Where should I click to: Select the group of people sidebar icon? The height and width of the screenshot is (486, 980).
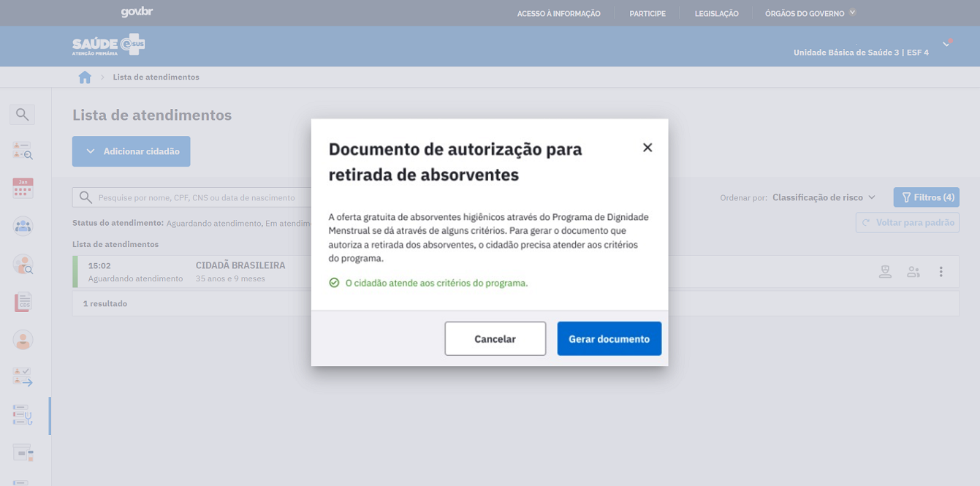coord(23,226)
